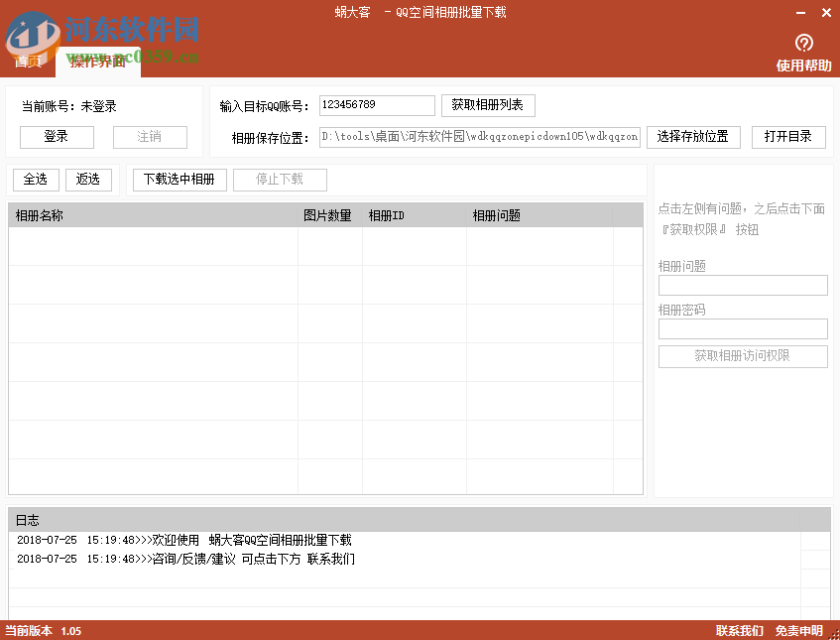The width and height of the screenshot is (840, 640).
Task: Open 选择存放位置 to choose save location
Action: tap(693, 137)
